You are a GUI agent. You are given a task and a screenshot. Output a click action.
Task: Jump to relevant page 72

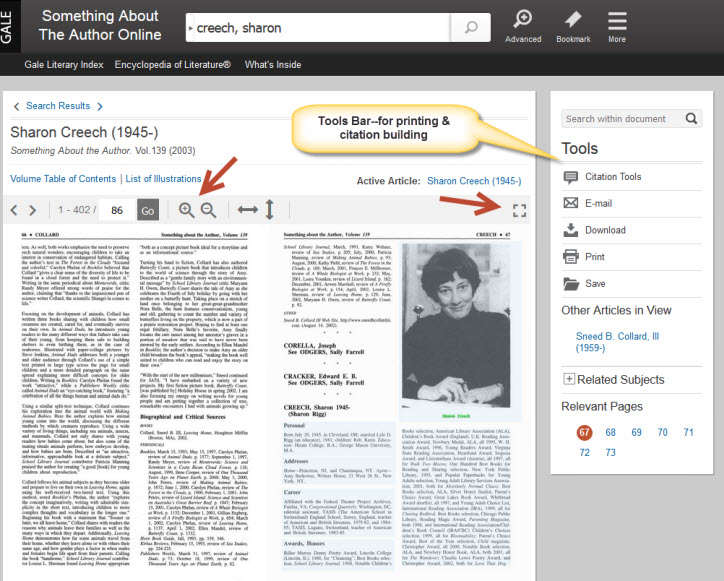click(x=584, y=452)
